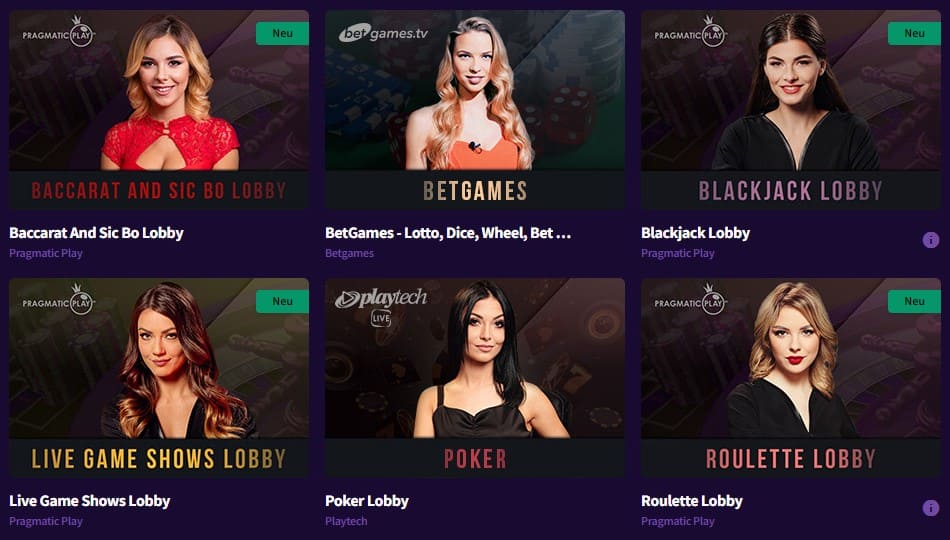Open the BetGames game thumbnail
Image resolution: width=950 pixels, height=540 pixels.
point(475,110)
